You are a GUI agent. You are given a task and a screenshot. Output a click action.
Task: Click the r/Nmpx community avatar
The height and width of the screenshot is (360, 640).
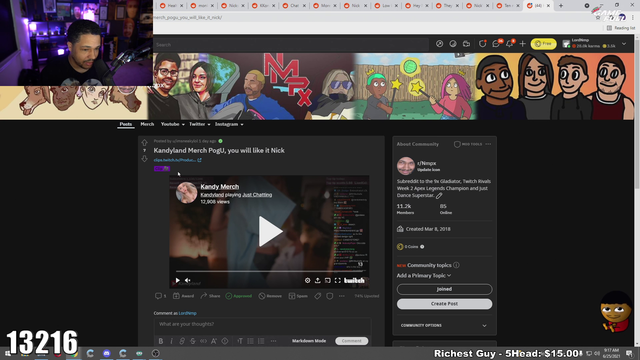click(x=406, y=166)
